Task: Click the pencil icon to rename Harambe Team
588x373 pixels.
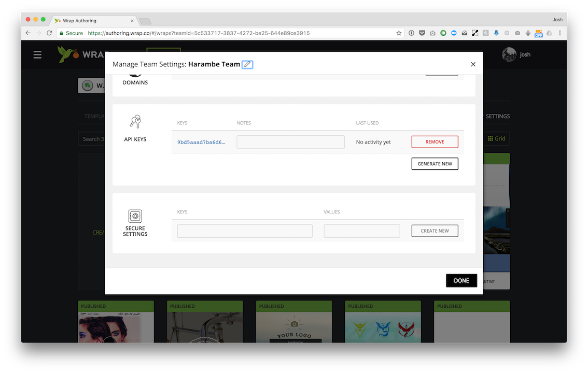Action: coord(247,64)
